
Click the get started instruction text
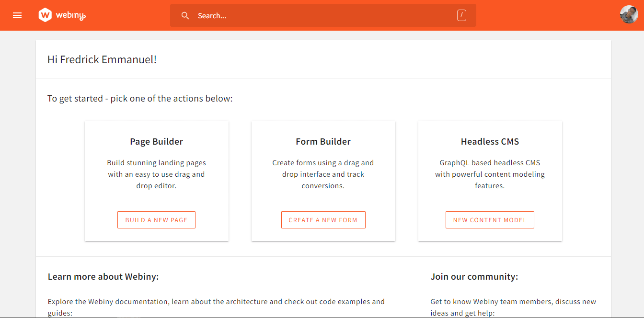tap(139, 98)
